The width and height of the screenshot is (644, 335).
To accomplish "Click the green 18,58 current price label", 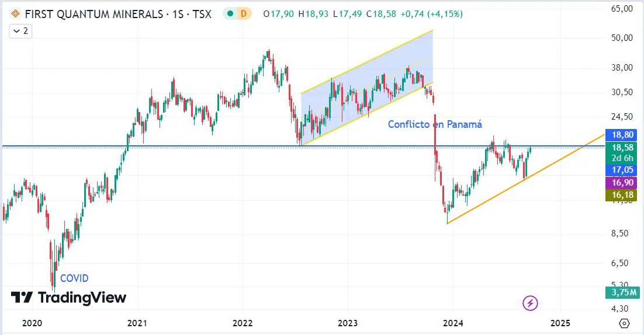I will (x=622, y=148).
